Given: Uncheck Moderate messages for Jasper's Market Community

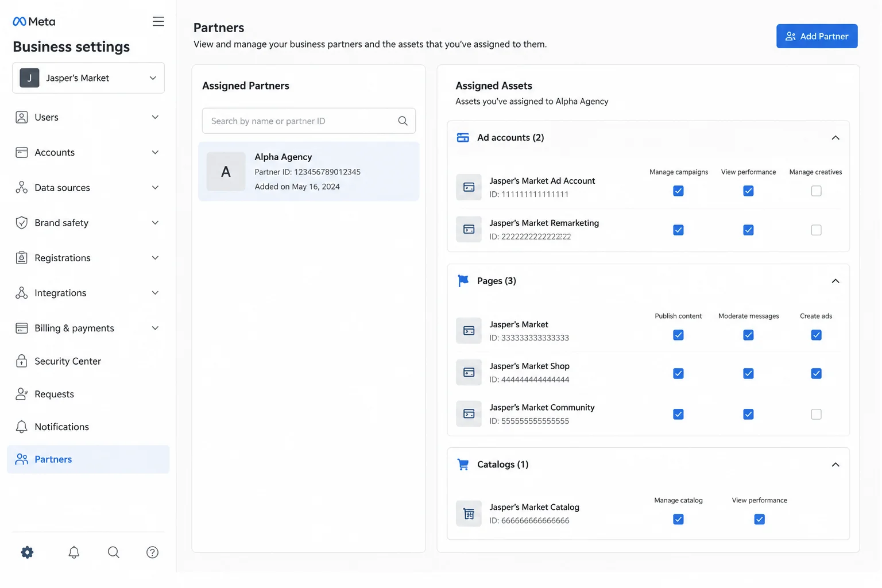Looking at the screenshot, I should click(748, 414).
